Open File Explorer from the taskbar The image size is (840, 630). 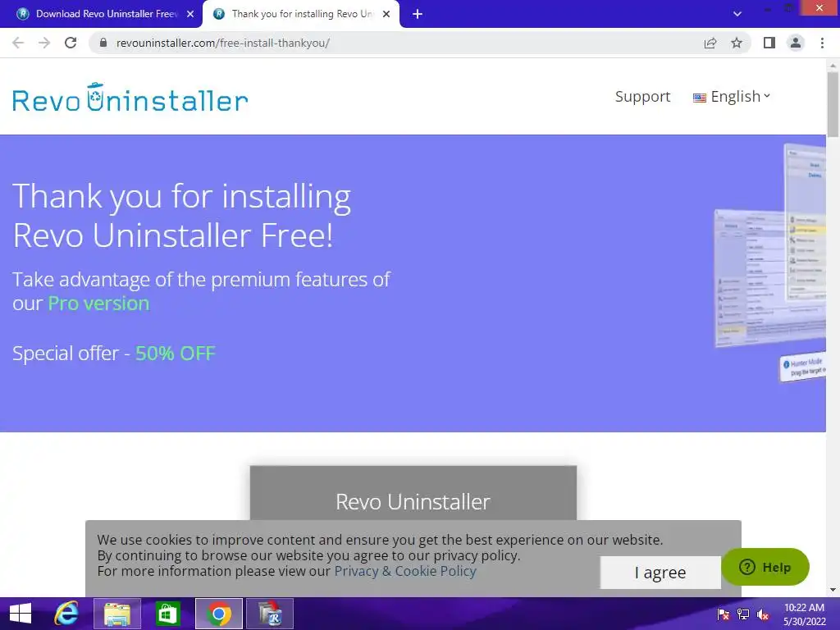tap(117, 614)
